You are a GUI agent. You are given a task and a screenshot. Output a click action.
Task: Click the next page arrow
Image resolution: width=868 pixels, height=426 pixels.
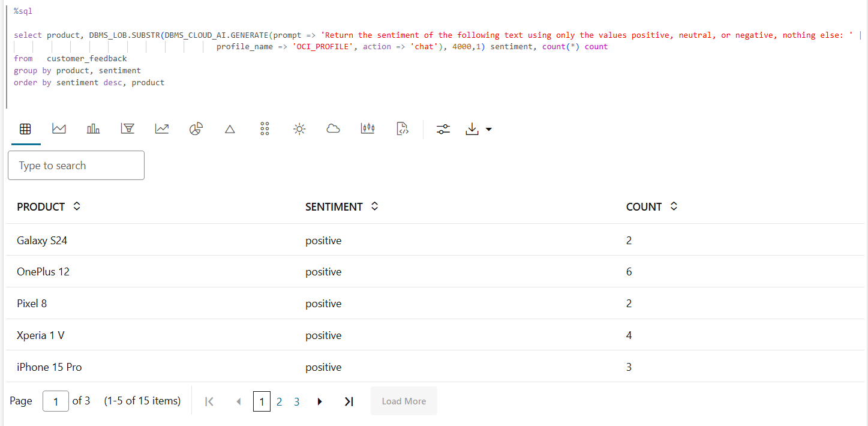[x=320, y=401]
